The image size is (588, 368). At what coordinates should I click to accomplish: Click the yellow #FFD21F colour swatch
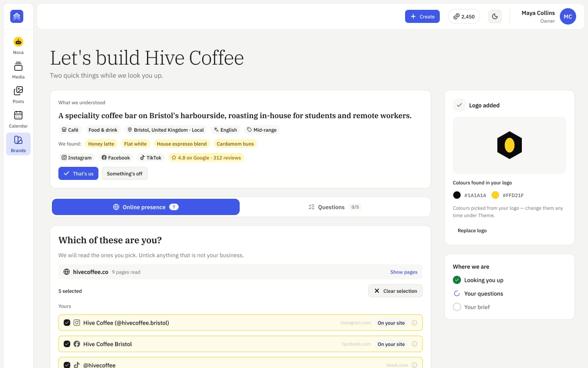[x=495, y=195]
